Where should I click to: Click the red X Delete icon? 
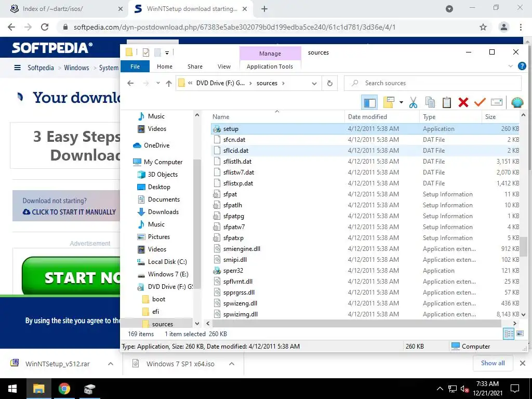[x=463, y=102]
